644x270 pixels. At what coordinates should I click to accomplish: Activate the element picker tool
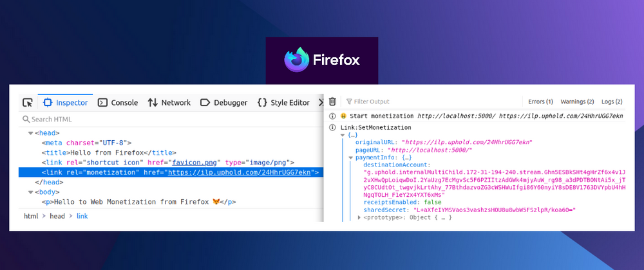pos(28,102)
